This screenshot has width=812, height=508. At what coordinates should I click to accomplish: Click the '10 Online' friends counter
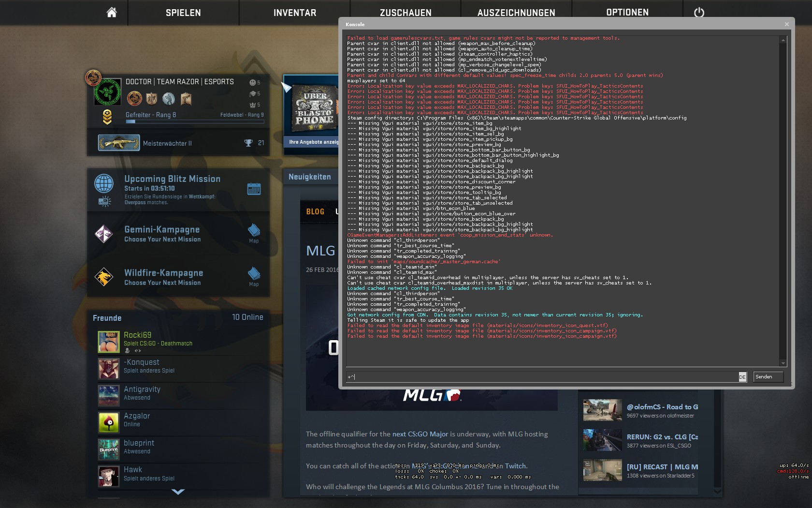point(247,317)
